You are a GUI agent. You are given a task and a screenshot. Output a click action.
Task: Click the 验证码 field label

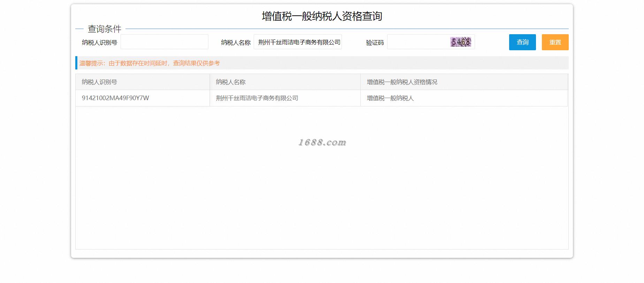(375, 43)
